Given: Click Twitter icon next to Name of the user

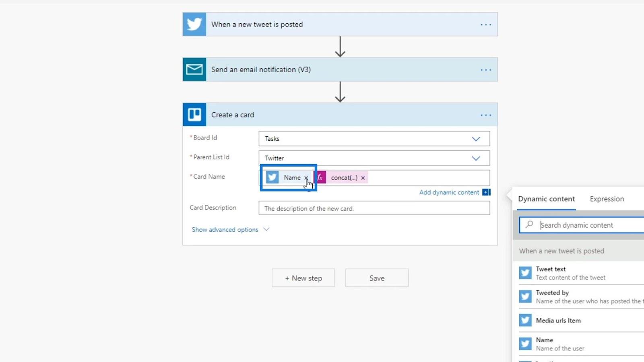Looking at the screenshot, I should click(x=525, y=344).
